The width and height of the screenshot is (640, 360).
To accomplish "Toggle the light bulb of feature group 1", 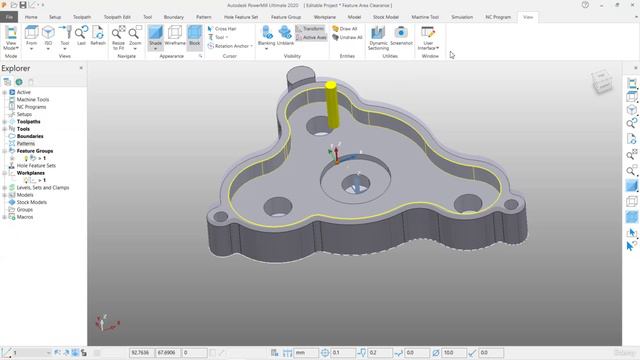I will coord(26,158).
